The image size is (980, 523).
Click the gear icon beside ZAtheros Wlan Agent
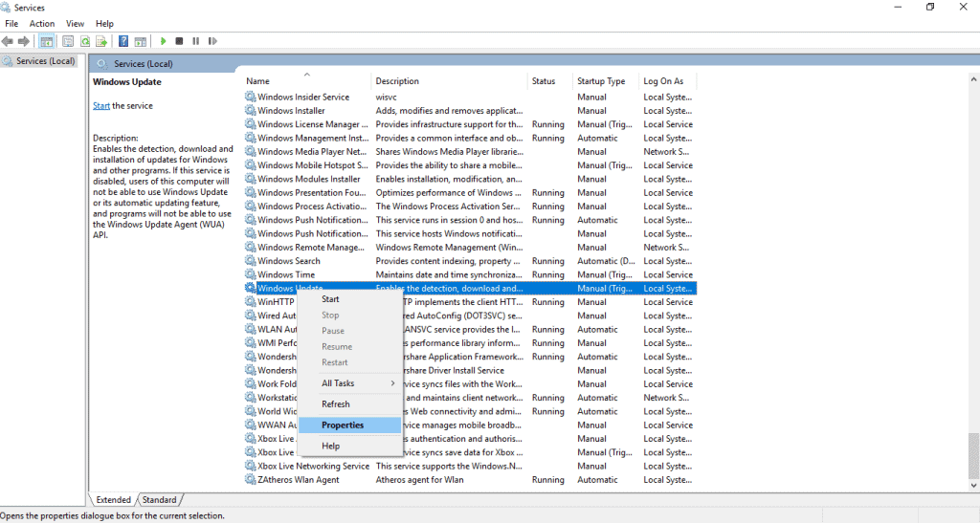tap(250, 480)
